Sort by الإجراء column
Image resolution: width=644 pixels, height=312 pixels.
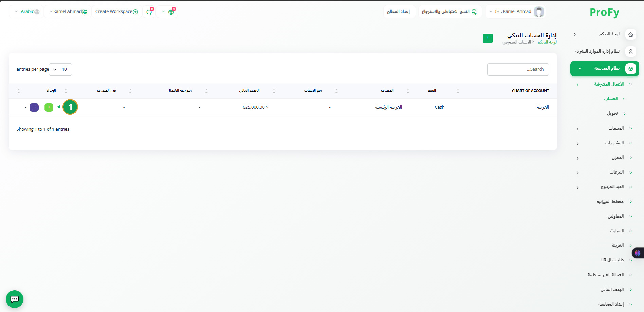pos(51,91)
